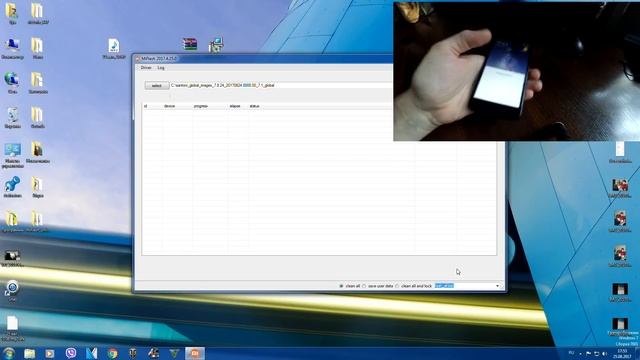
Task: Expand the flash script dropdown arrow
Action: point(497,286)
